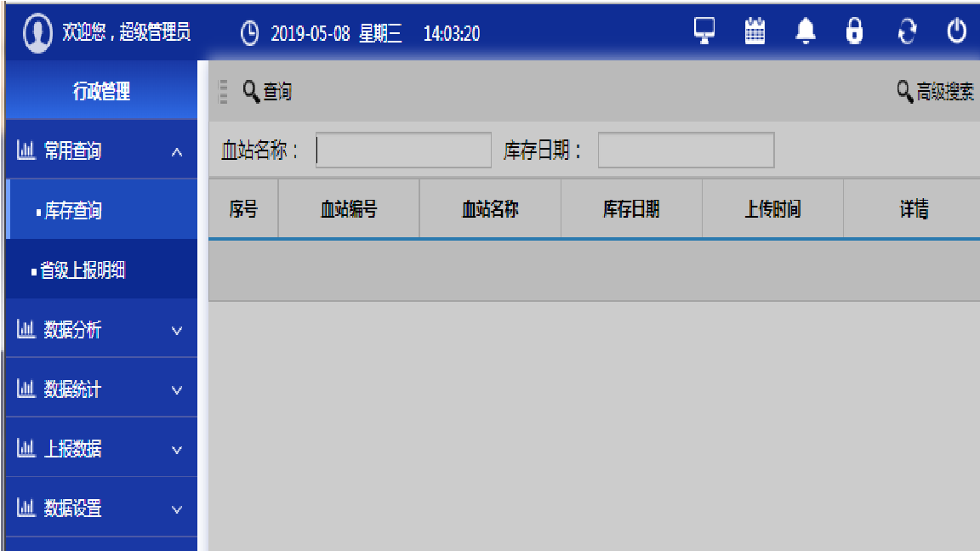Expand the 数据分析 menu section
Viewport: 980px width, 551px height.
pos(101,328)
